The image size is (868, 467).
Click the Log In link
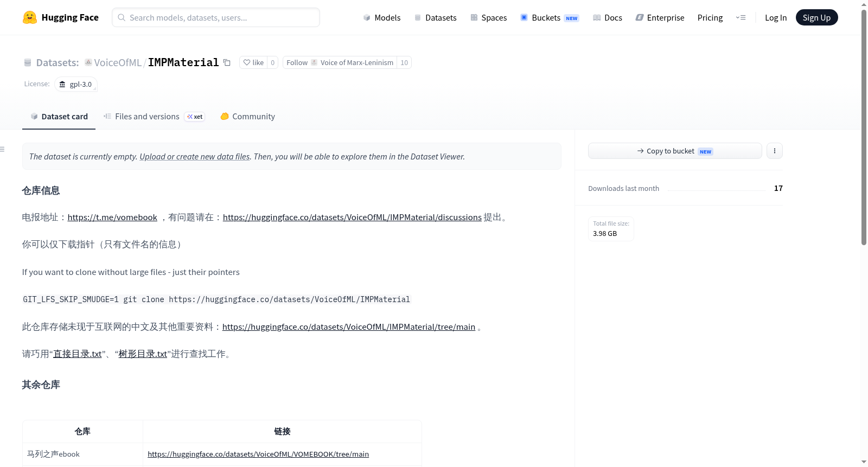point(776,17)
